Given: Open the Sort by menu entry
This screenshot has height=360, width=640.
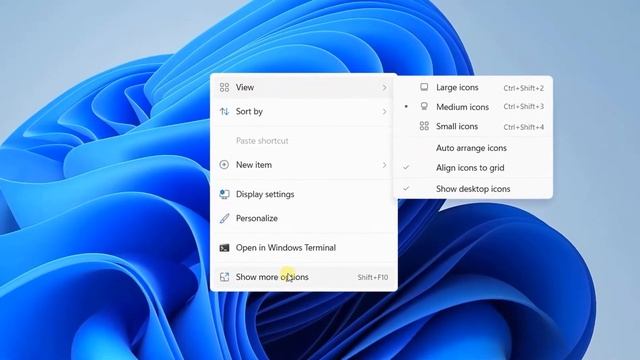Looking at the screenshot, I should (x=303, y=111).
